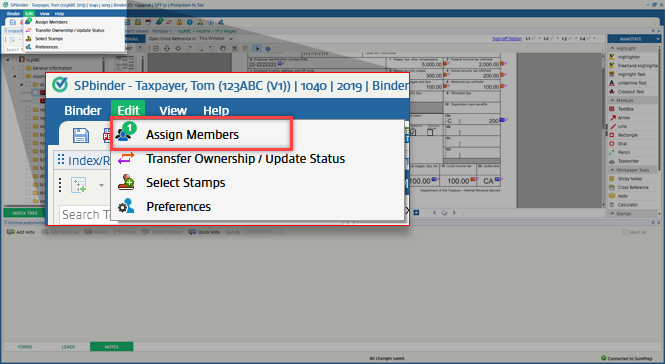Click the enlarged add-index-item icon
This screenshot has width=665, height=364.
[x=79, y=185]
